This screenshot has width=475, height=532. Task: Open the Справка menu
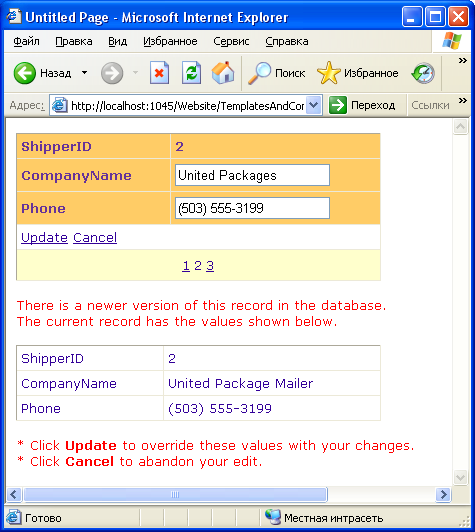coord(287,41)
